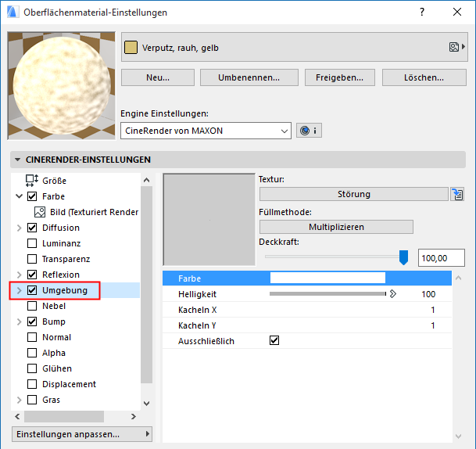The width and height of the screenshot is (476, 449).
Task: Enable the Normal channel checkbox
Action: click(x=32, y=337)
